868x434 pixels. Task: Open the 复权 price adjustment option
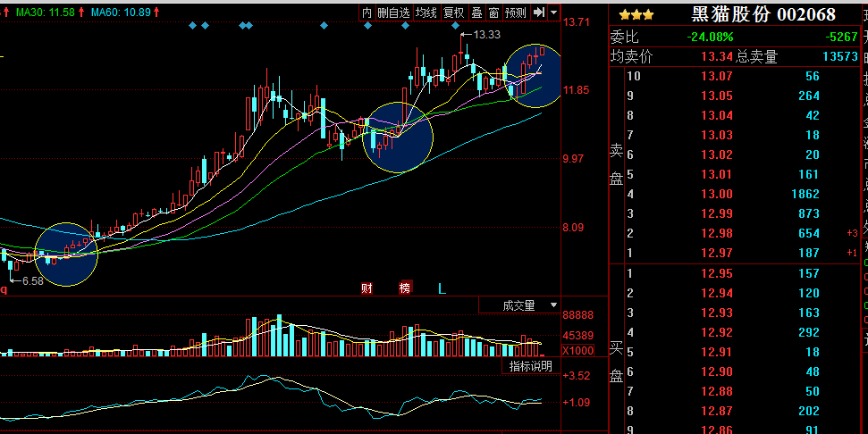click(x=454, y=13)
